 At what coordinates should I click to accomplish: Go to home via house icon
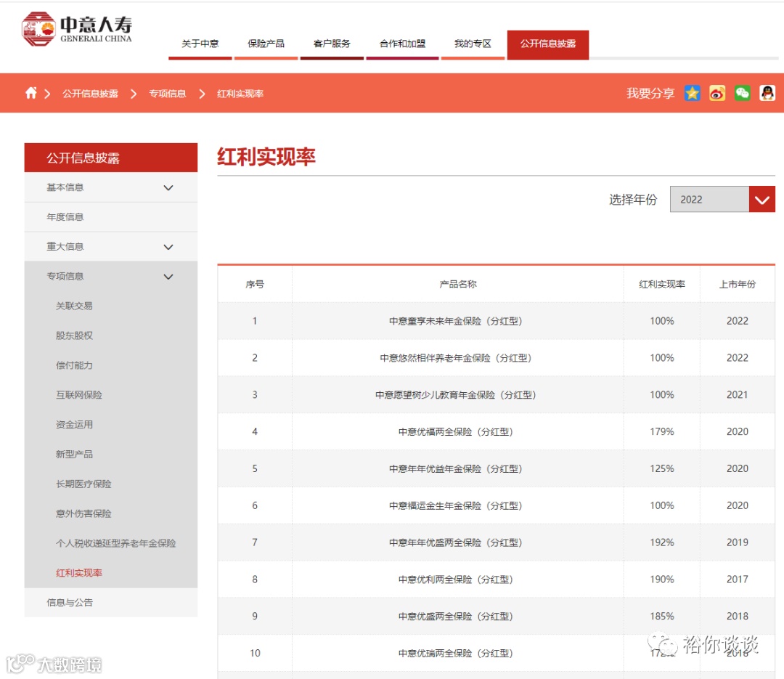point(31,93)
